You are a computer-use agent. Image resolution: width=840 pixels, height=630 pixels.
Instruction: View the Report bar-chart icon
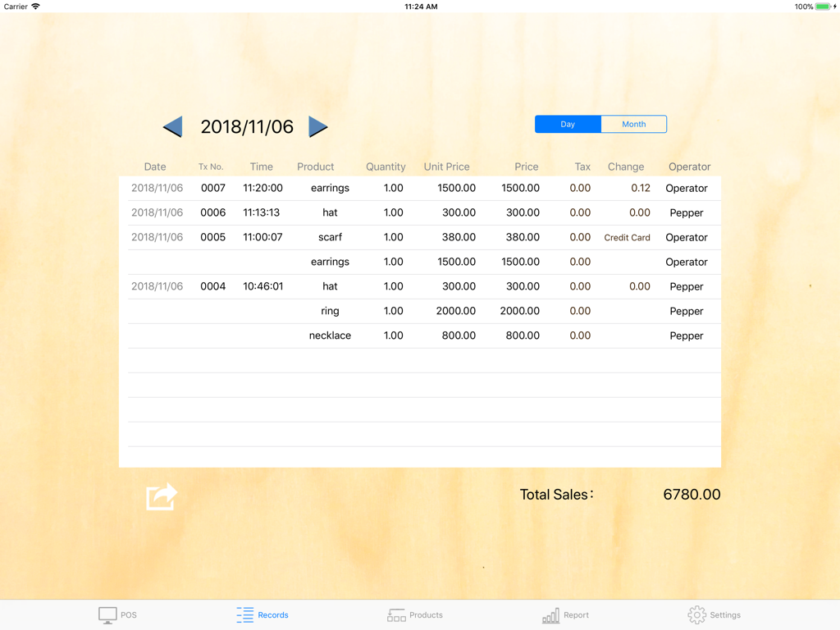tap(550, 614)
